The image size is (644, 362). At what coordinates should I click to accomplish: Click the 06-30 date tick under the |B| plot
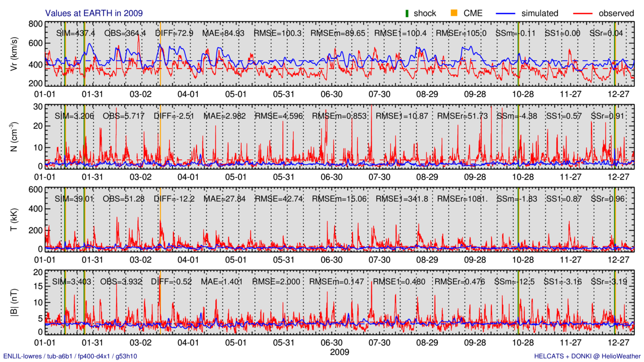332,342
